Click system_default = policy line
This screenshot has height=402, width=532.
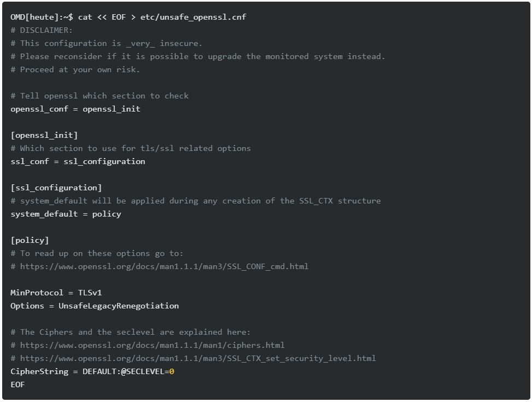(x=66, y=214)
